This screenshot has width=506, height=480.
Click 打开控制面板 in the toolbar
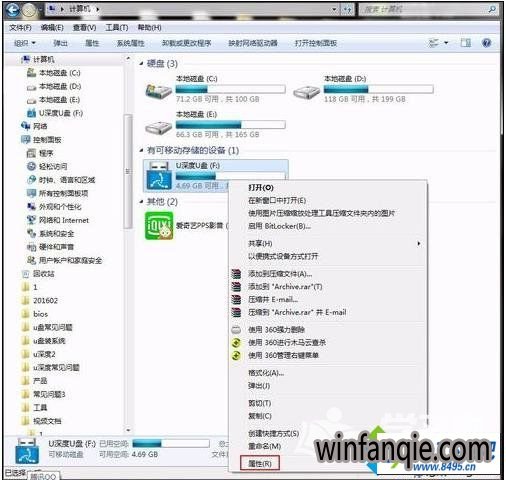(x=316, y=43)
